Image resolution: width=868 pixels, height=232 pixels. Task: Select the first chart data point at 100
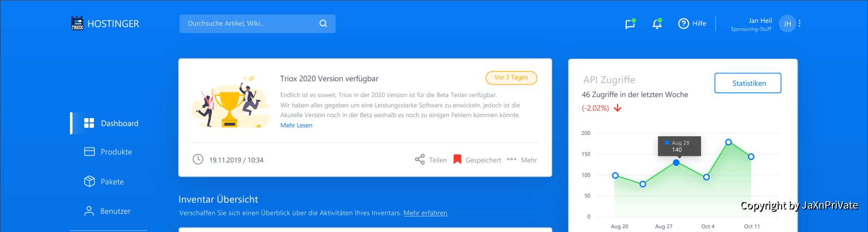(616, 176)
